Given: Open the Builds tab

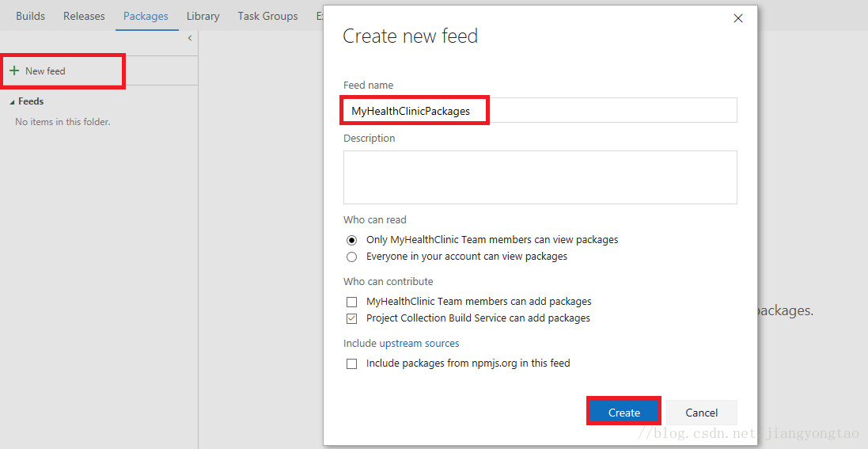Looking at the screenshot, I should pos(30,16).
